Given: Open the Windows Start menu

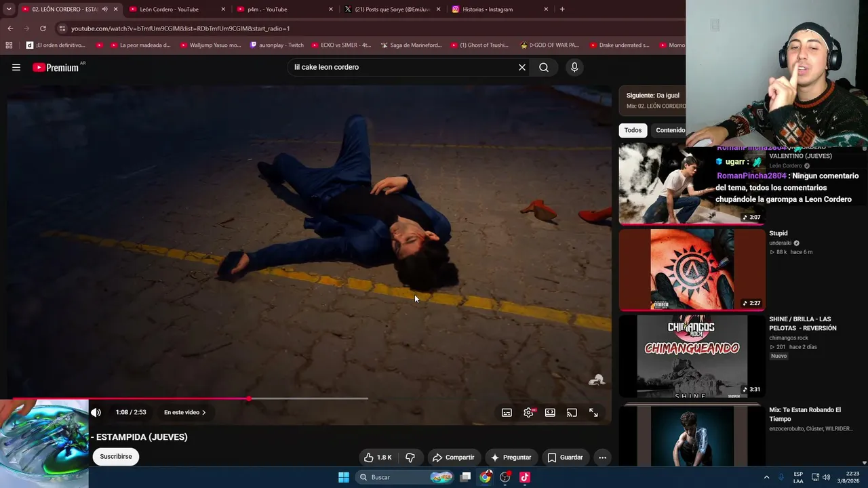Looking at the screenshot, I should [x=344, y=477].
